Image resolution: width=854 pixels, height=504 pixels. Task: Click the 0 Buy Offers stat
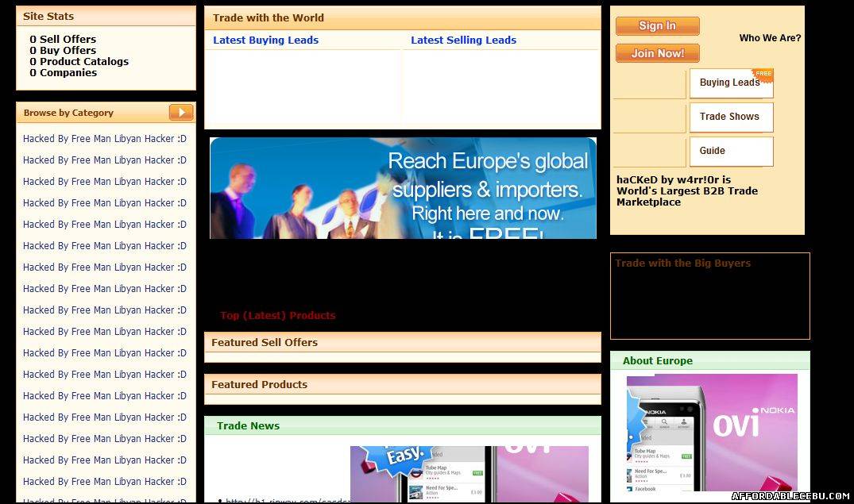point(63,51)
